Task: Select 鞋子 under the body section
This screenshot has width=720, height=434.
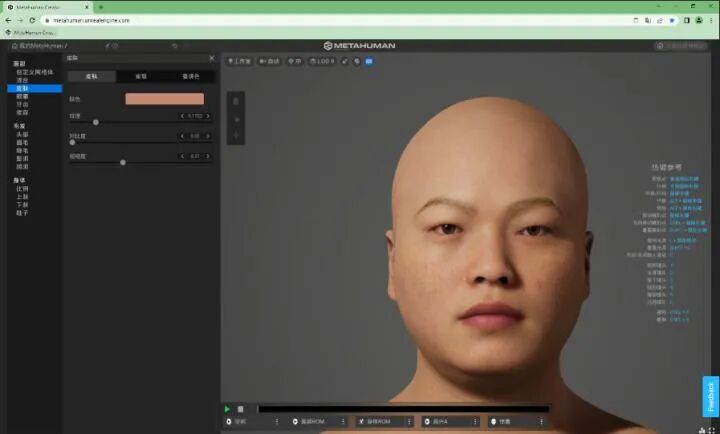Action: 22,213
